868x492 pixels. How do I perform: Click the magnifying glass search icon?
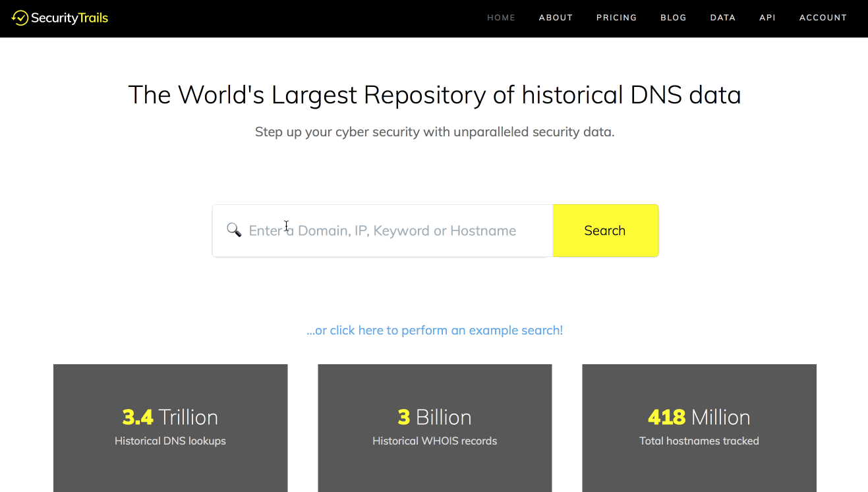[234, 230]
